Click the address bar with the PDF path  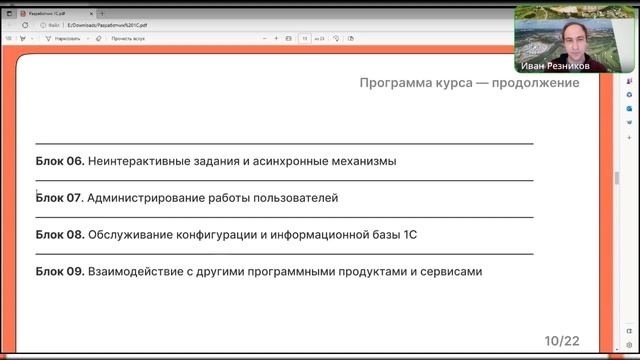click(107, 25)
